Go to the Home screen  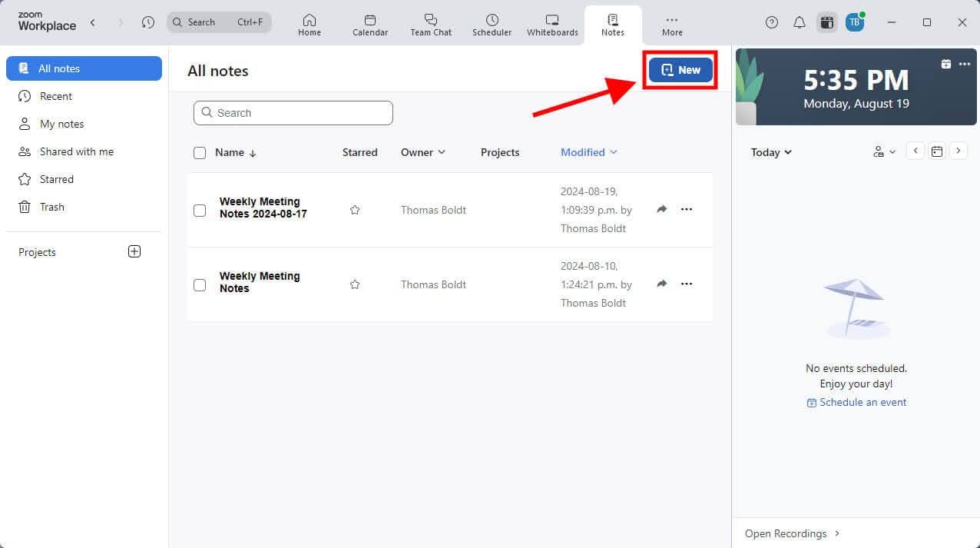click(309, 23)
